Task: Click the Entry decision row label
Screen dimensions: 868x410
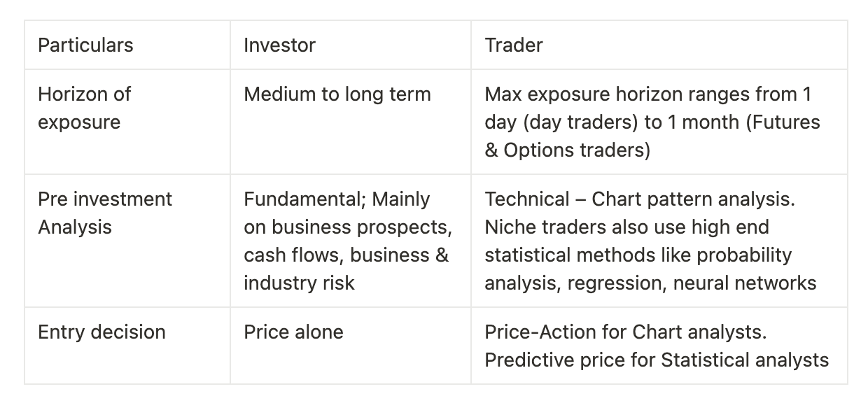Action: [101, 332]
